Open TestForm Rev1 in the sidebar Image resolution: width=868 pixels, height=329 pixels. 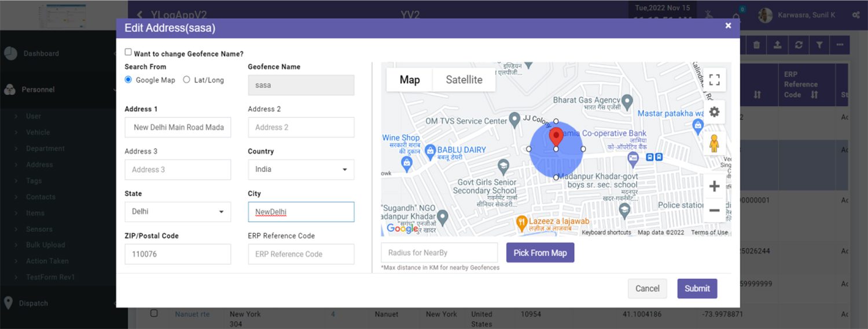(50, 278)
